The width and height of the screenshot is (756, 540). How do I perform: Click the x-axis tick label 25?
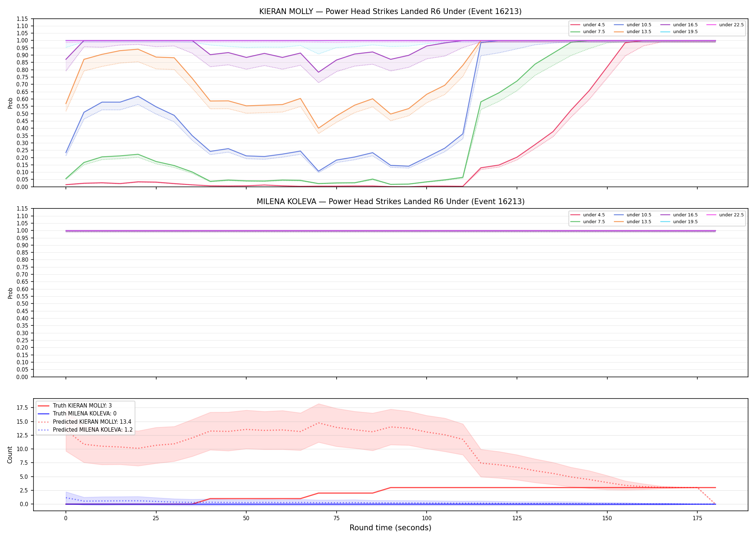pos(156,518)
